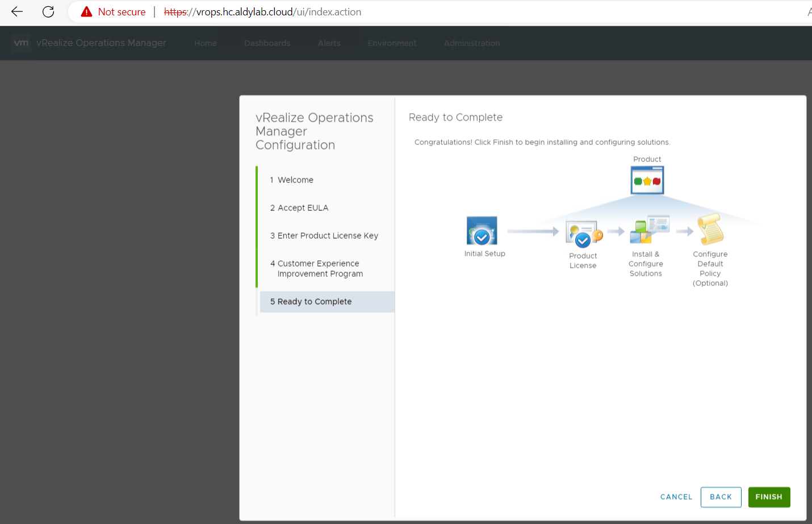The height and width of the screenshot is (524, 812).
Task: Click the browser back arrow
Action: pos(17,12)
